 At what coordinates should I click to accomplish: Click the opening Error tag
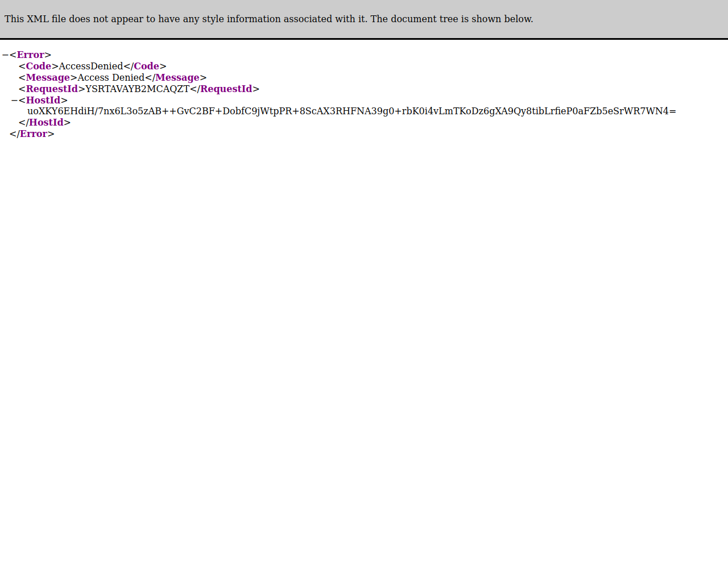coord(31,55)
